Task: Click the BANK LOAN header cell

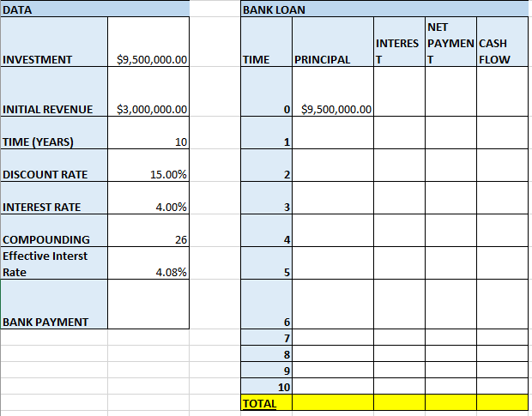Action: tap(384, 9)
